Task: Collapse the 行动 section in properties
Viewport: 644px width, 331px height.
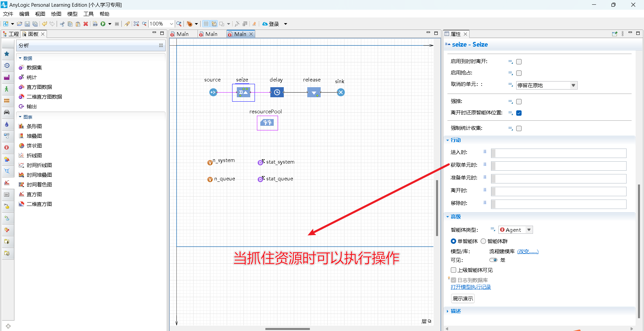Action: pos(447,140)
